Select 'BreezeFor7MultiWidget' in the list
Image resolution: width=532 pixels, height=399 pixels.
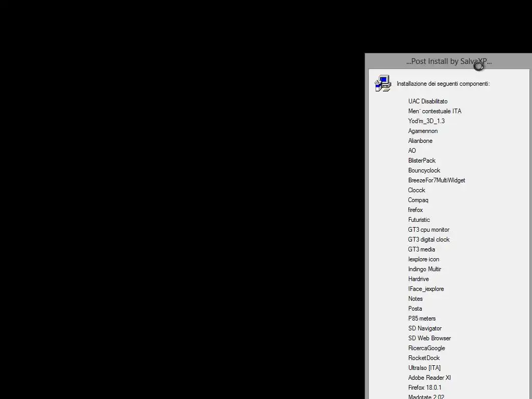[x=436, y=180]
